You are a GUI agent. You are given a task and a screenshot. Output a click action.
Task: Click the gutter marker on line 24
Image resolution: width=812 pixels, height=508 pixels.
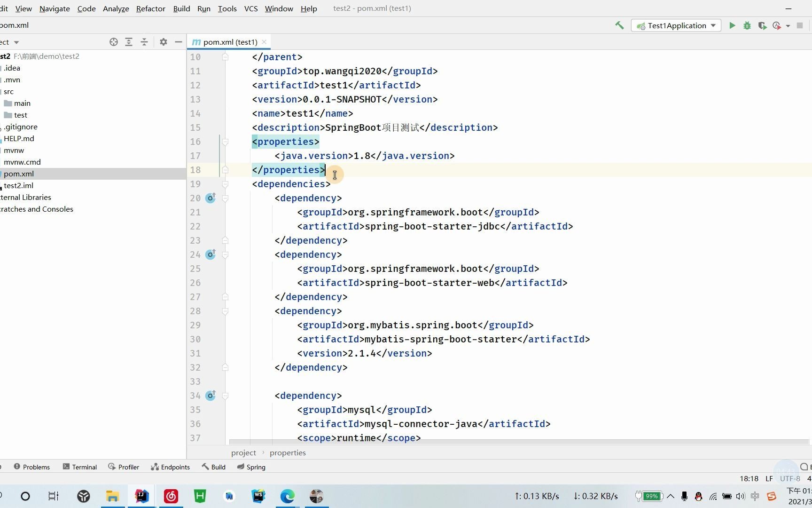[x=211, y=254]
